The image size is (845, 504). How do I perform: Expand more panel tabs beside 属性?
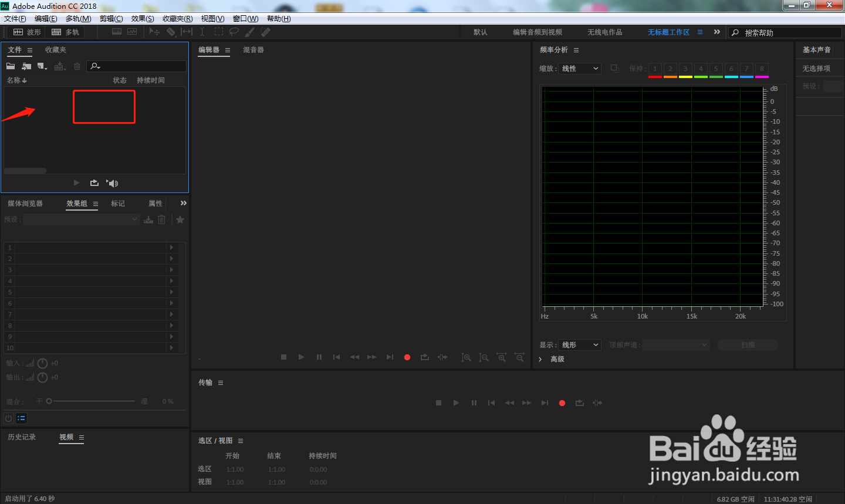pyautogui.click(x=184, y=203)
